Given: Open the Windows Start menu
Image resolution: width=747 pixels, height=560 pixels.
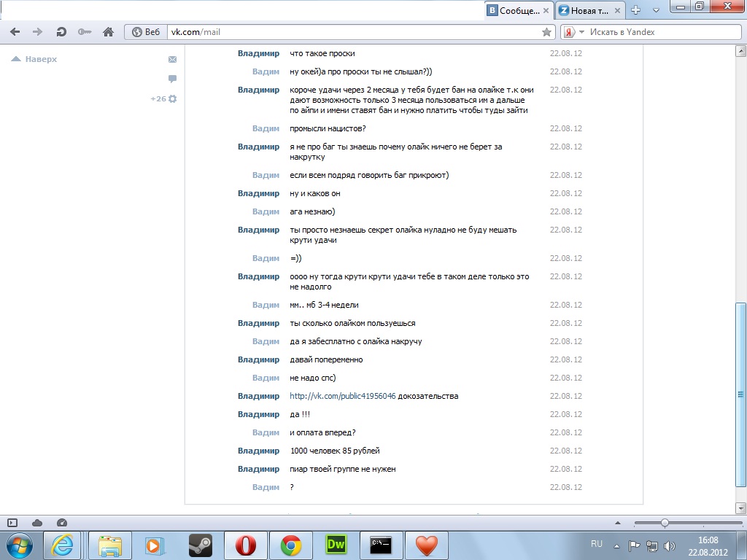Looking at the screenshot, I should pyautogui.click(x=19, y=545).
